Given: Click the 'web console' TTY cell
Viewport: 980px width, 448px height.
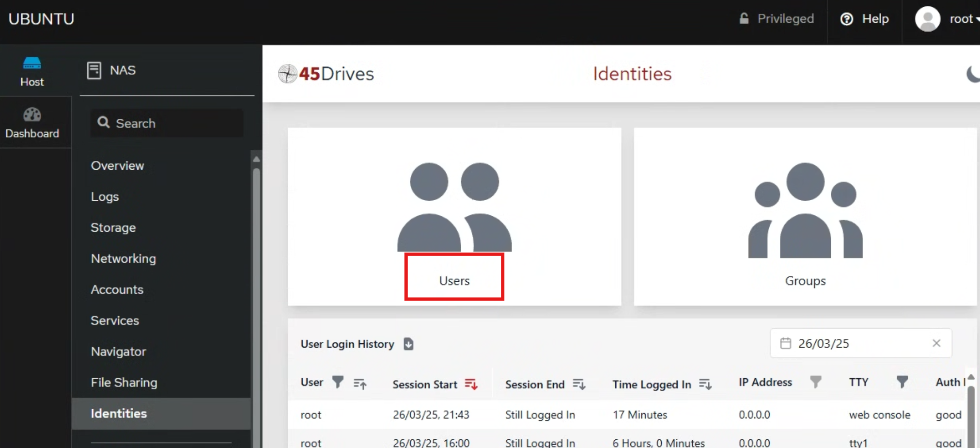Looking at the screenshot, I should pyautogui.click(x=880, y=415).
